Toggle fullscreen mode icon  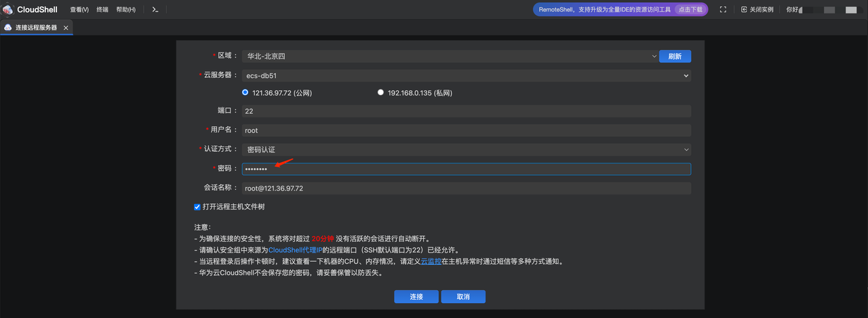tap(723, 9)
